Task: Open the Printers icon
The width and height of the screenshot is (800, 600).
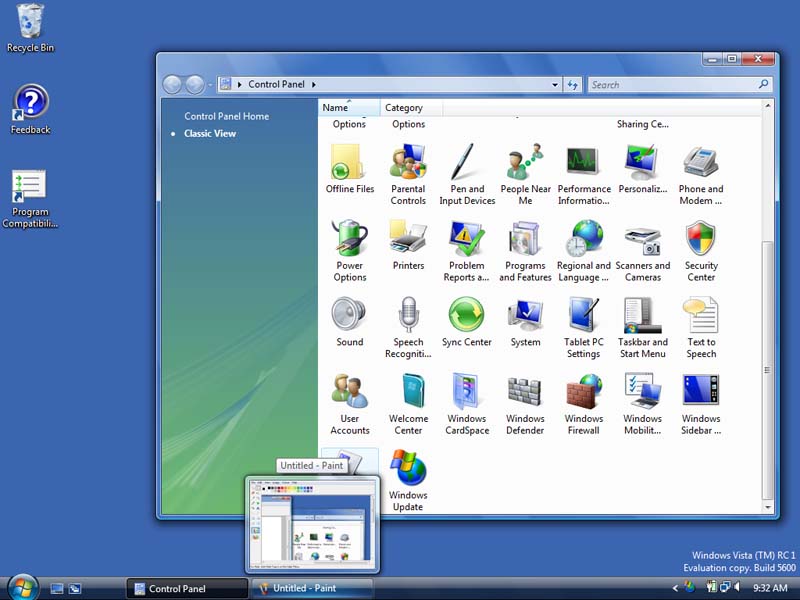Action: (x=408, y=246)
